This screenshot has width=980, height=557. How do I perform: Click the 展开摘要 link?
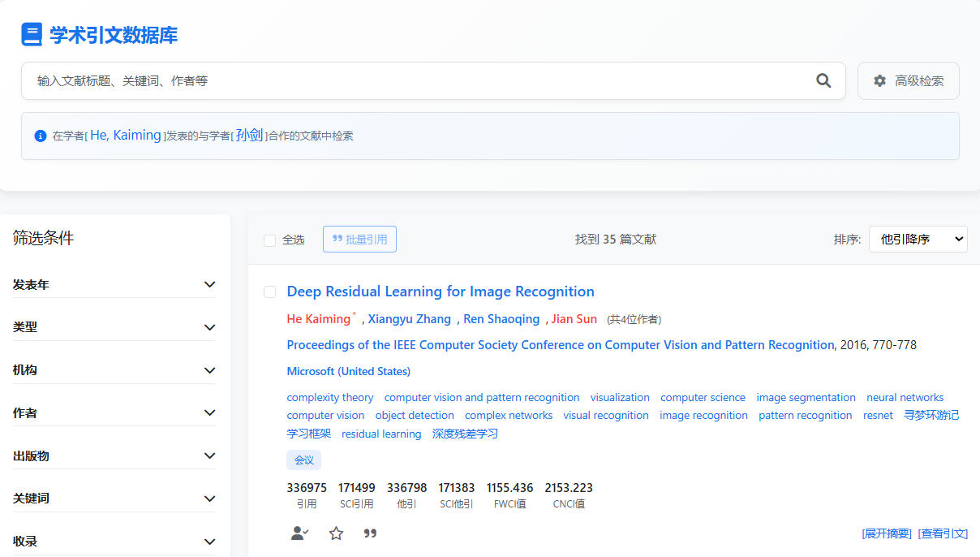pyautogui.click(x=887, y=533)
